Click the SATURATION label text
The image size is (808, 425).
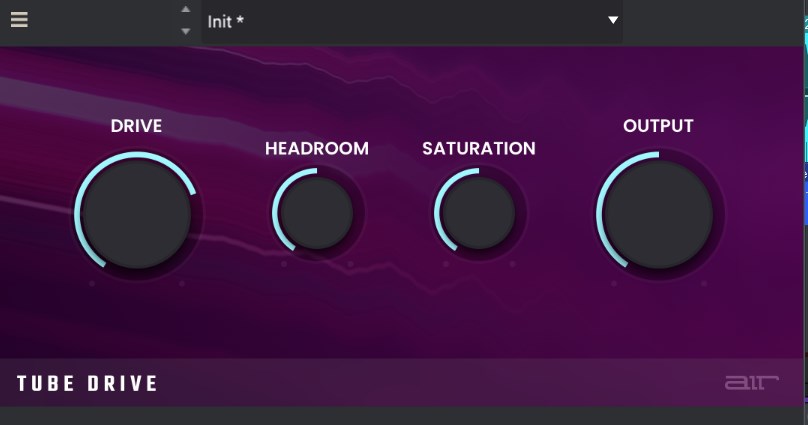pyautogui.click(x=478, y=149)
